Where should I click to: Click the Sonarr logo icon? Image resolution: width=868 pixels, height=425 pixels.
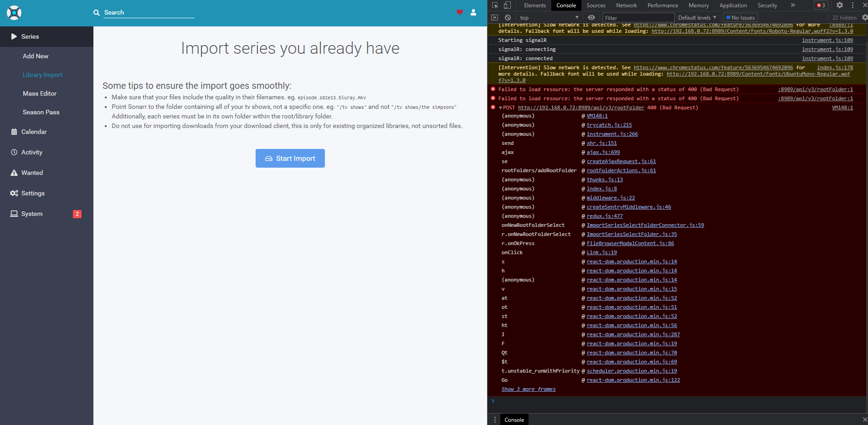coord(14,12)
